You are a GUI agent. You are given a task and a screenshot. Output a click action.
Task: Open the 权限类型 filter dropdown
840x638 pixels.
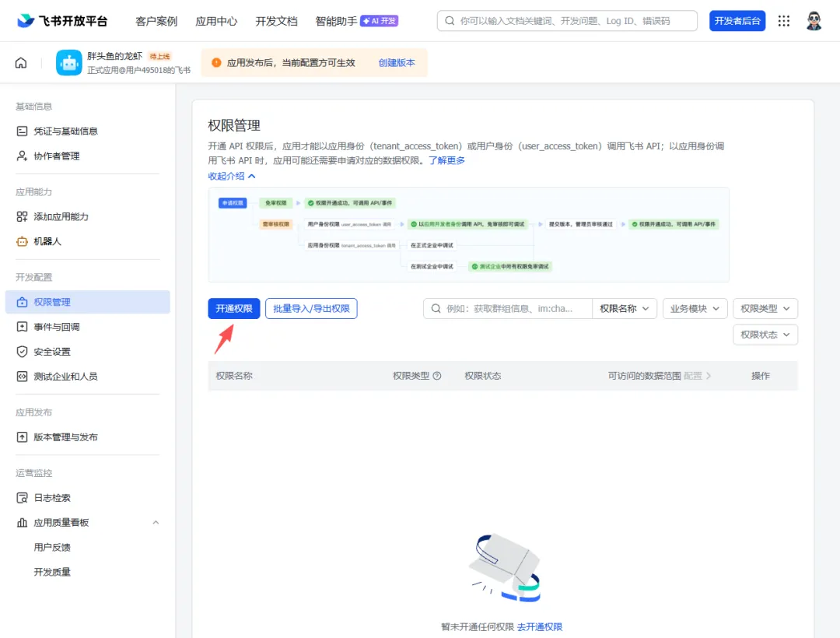point(765,309)
